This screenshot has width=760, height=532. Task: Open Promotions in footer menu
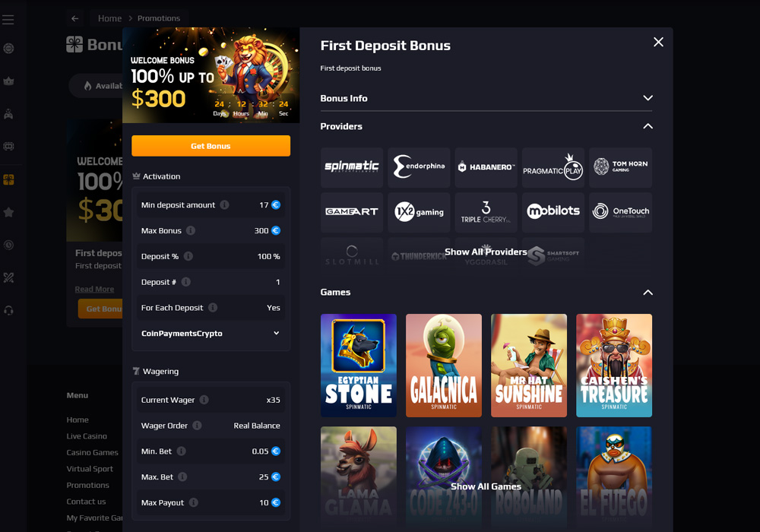pos(87,485)
